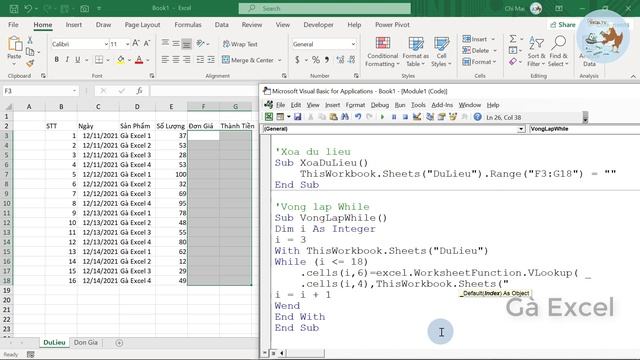This screenshot has width=640, height=360.
Task: Click the Excel Search box
Action: coord(325,8)
